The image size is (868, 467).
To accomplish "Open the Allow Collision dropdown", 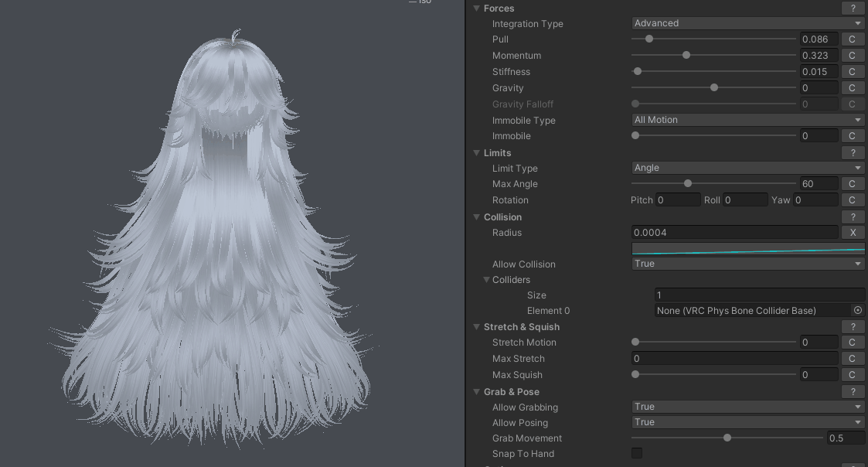I will [x=747, y=264].
